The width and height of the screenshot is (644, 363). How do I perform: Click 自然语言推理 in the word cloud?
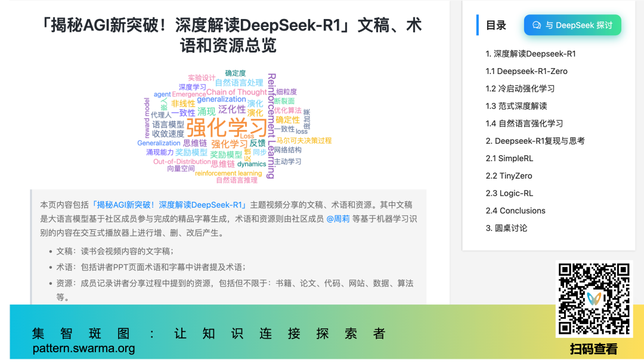click(x=237, y=180)
